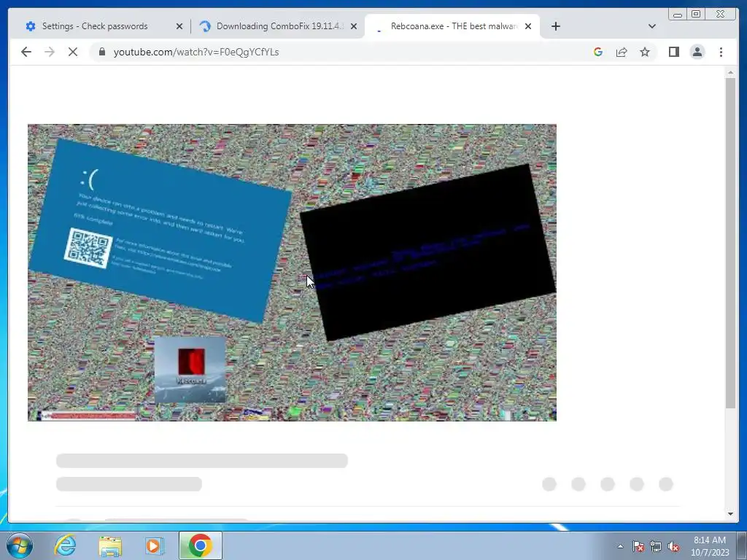Click the Google icon in the address bar
Image resolution: width=747 pixels, height=560 pixels.
(x=598, y=52)
